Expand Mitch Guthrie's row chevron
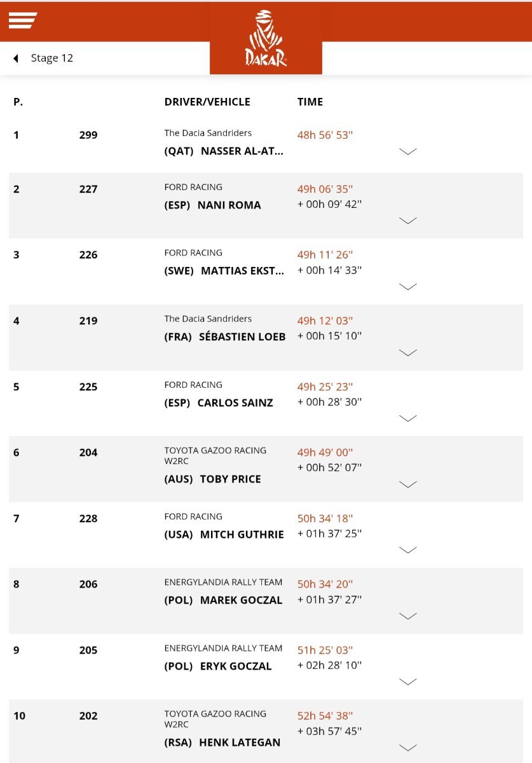The image size is (532, 763). tap(407, 550)
